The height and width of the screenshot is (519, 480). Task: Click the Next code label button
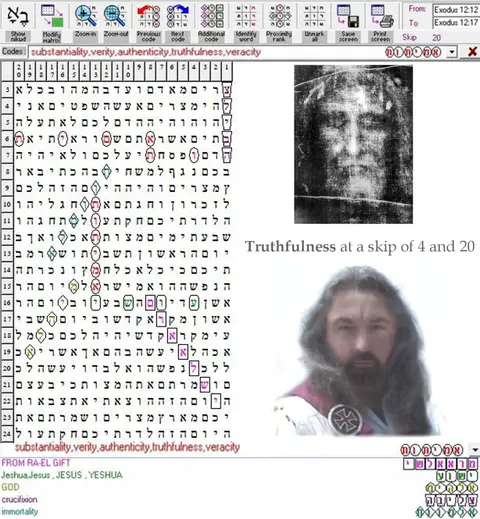coord(178,37)
